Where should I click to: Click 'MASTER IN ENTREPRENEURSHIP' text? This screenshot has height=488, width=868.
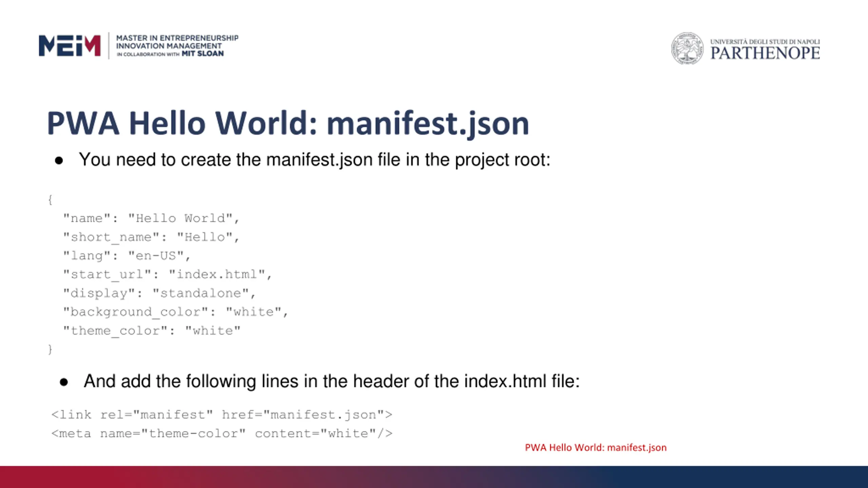[x=177, y=38]
